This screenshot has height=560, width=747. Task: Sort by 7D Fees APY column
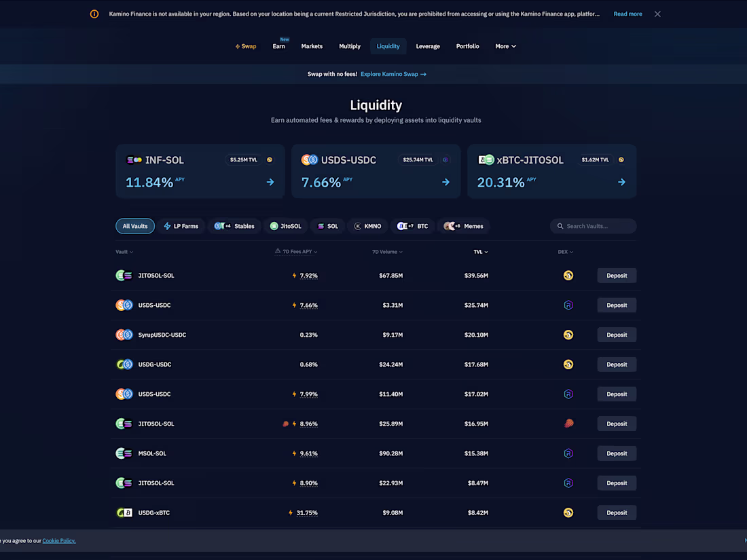point(299,252)
